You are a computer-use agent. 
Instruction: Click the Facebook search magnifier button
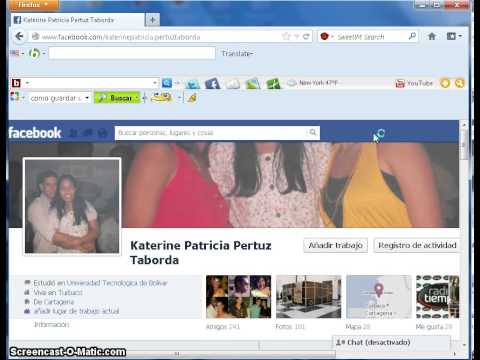pos(313,132)
